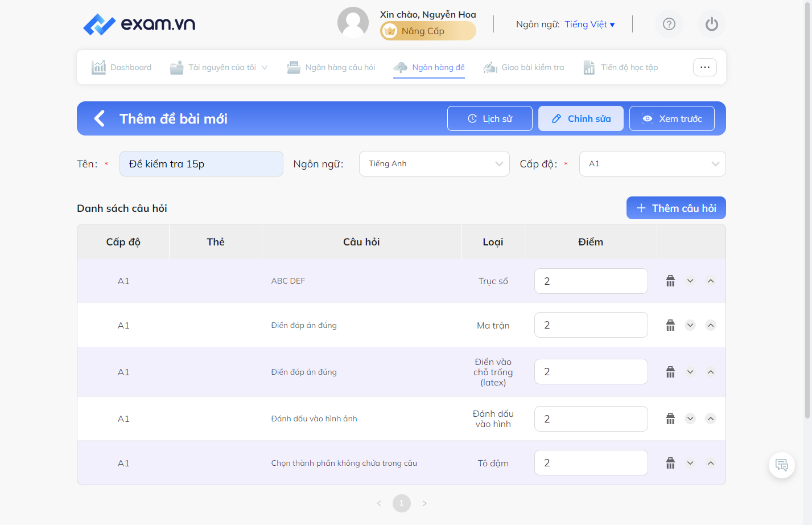Move the Ma trận question up
This screenshot has width=812, height=525.
pos(711,325)
